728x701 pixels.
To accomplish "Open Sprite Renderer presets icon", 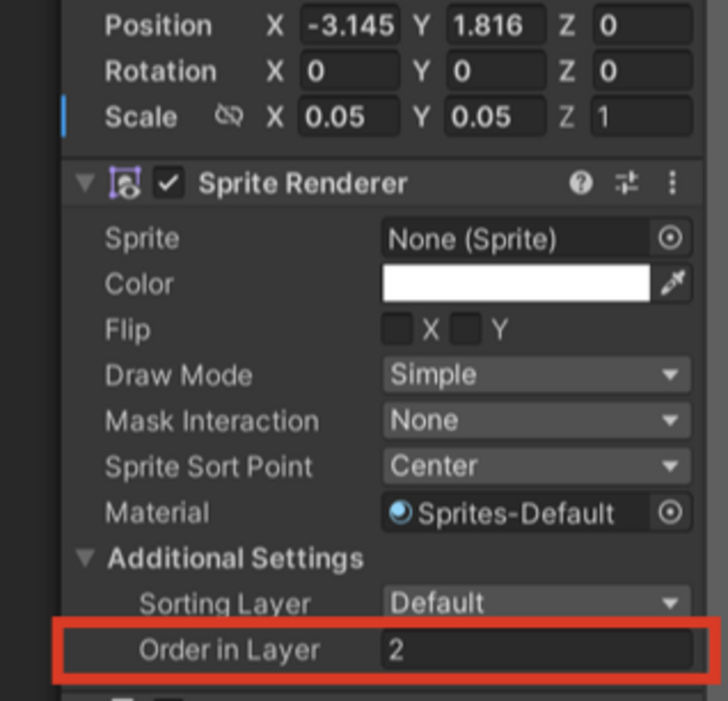I will 627,183.
